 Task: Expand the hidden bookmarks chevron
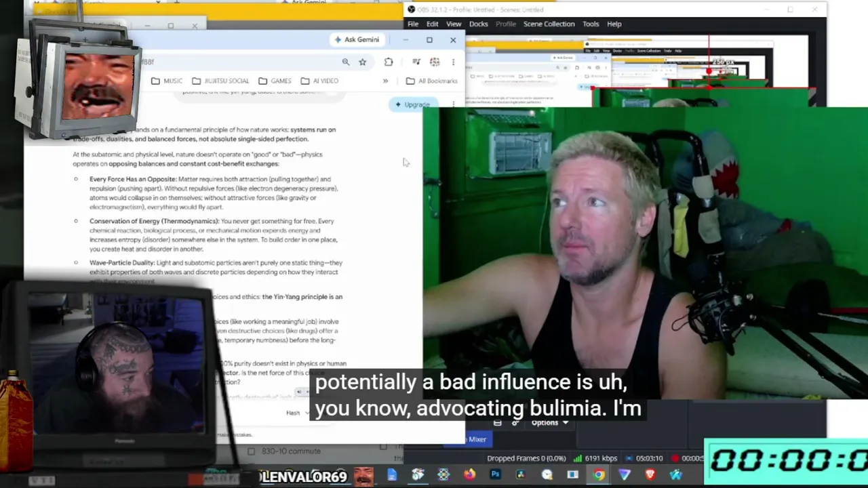click(x=385, y=81)
